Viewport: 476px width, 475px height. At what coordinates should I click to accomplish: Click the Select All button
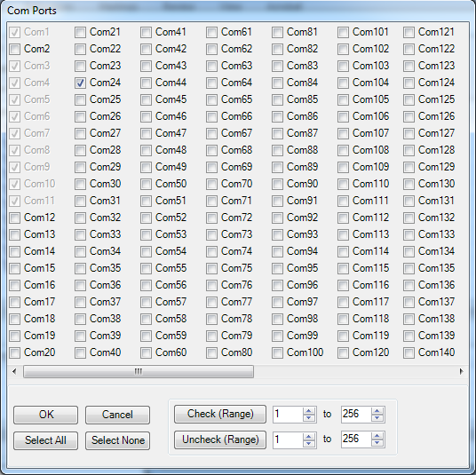[x=45, y=440]
